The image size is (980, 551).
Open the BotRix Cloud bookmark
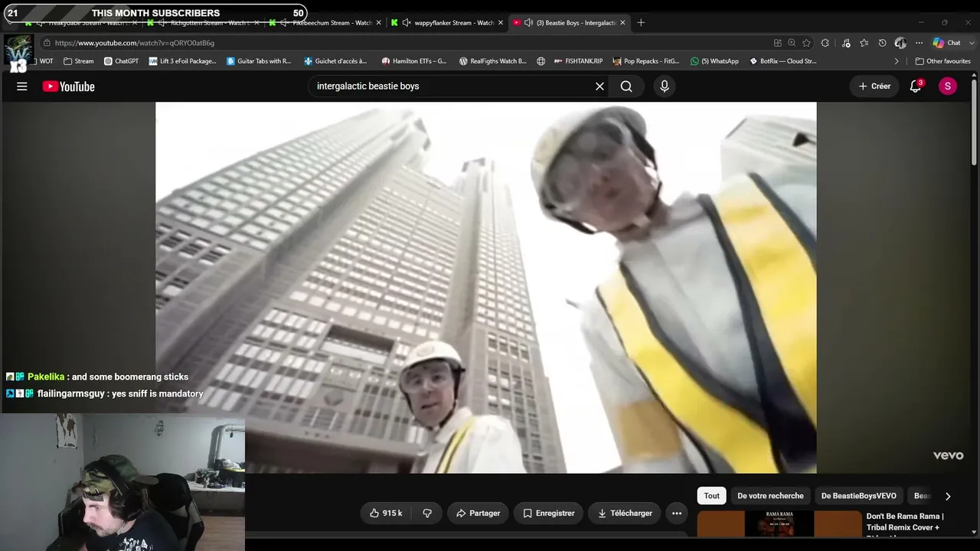(782, 61)
